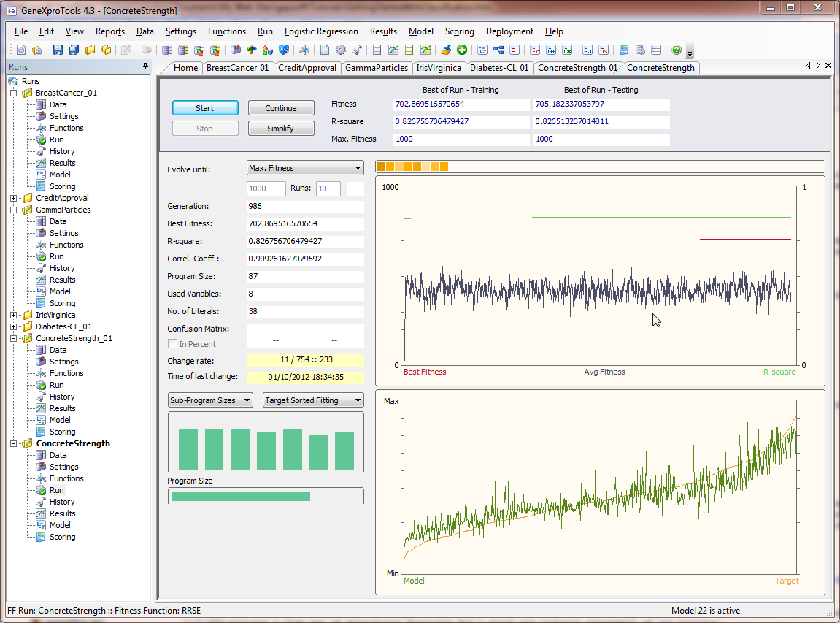840x623 pixels.
Task: Click the 'Model 22 is active' status text
Action: point(706,610)
